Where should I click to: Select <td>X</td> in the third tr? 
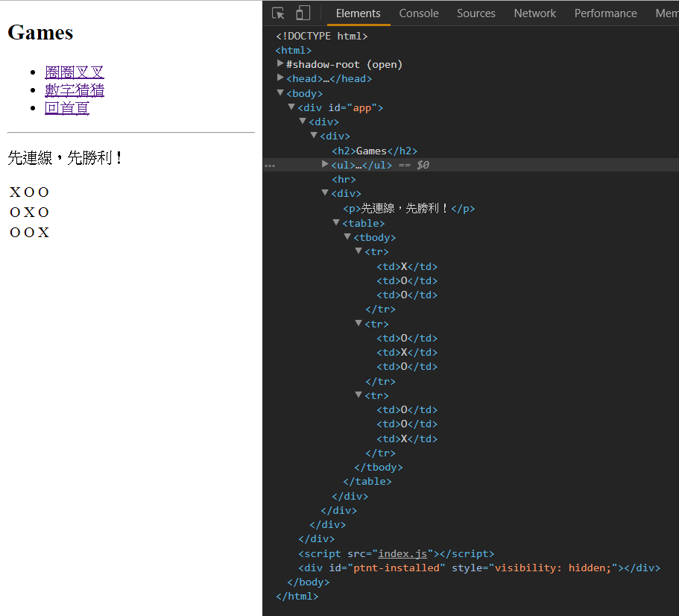[x=407, y=439]
